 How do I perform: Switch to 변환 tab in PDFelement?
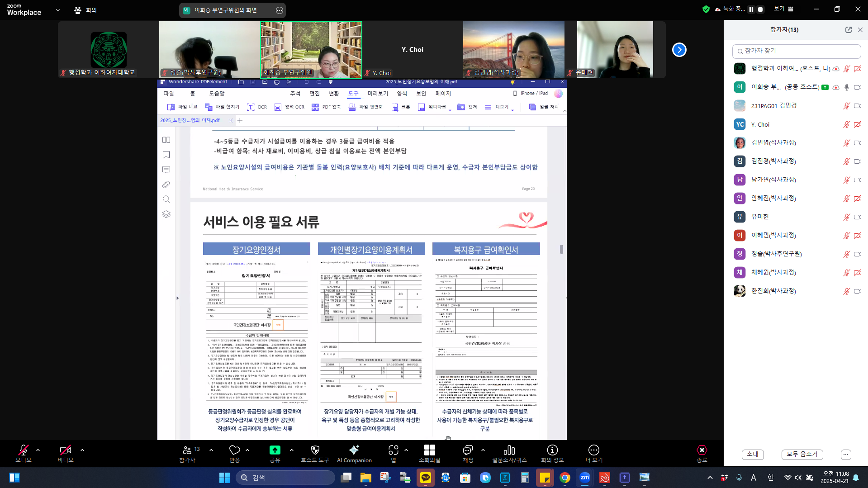[334, 94]
